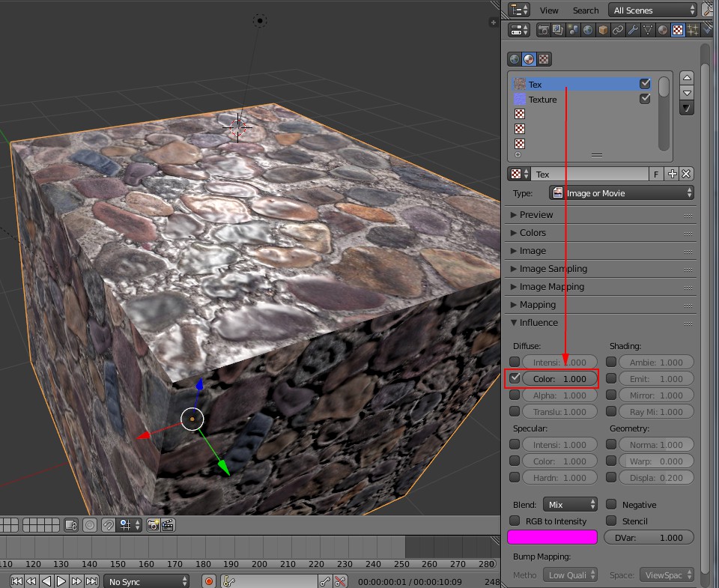Disable the Color influence checkbox
This screenshot has height=588, width=719.
point(515,379)
